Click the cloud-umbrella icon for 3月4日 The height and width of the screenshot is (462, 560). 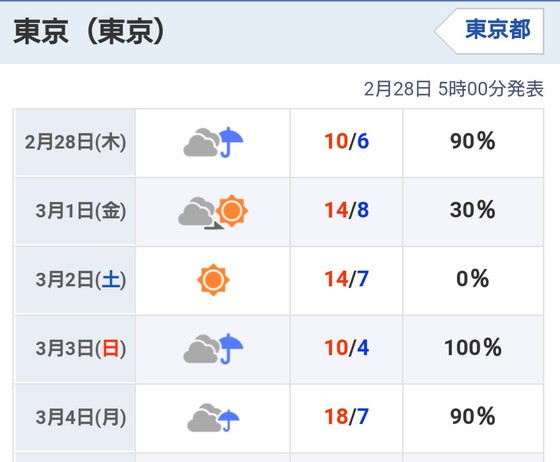[213, 417]
